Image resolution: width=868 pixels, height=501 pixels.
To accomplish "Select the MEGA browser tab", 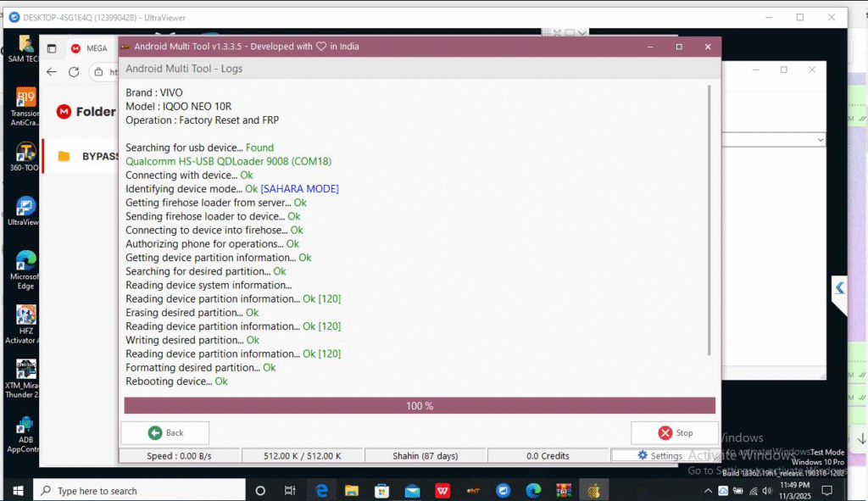I will tap(89, 49).
